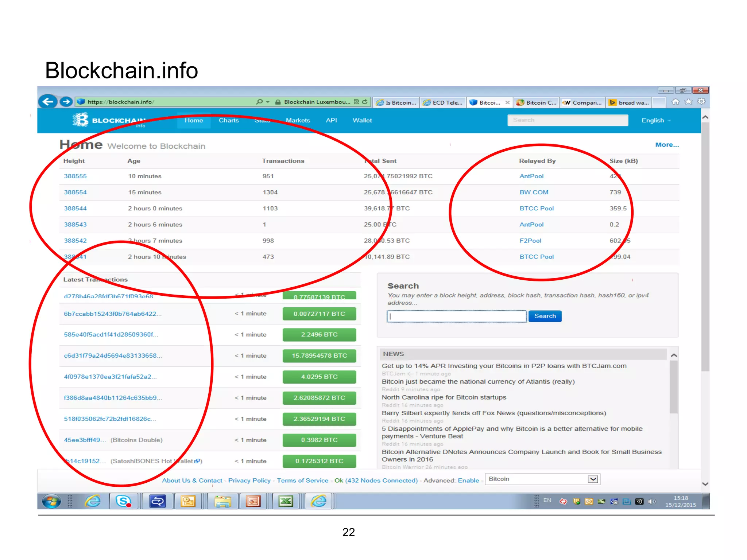The image size is (747, 560).
Task: Open the address bar dropdown arrow
Action: (268, 102)
